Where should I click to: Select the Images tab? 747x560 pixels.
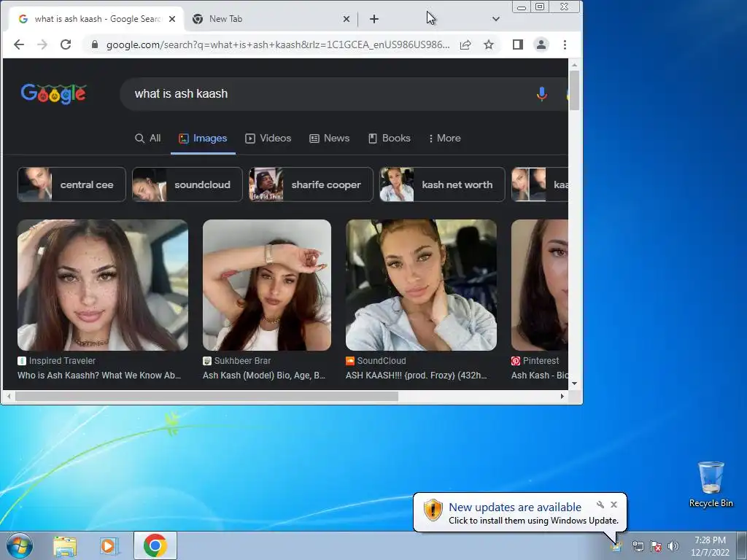point(203,138)
